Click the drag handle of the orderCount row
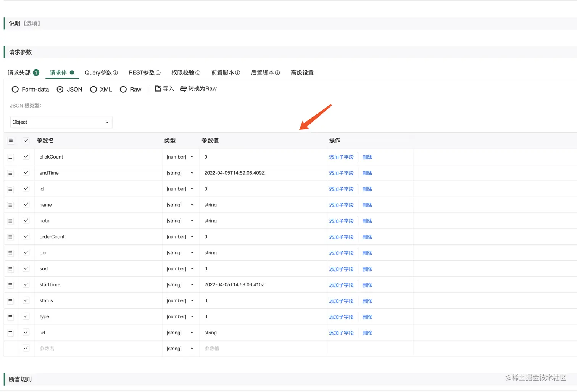This screenshot has width=577, height=392. [x=10, y=237]
